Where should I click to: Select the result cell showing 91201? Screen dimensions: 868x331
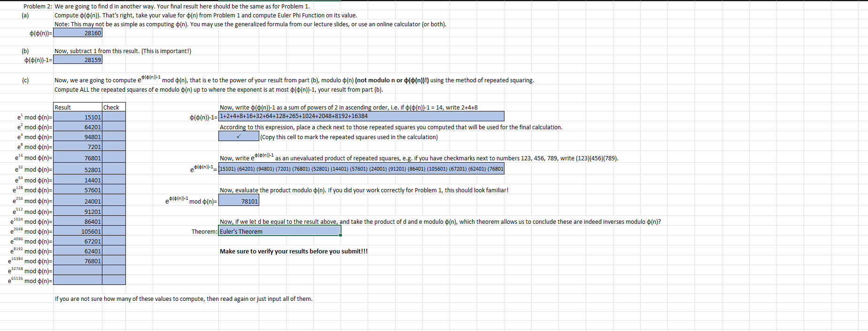(x=77, y=212)
